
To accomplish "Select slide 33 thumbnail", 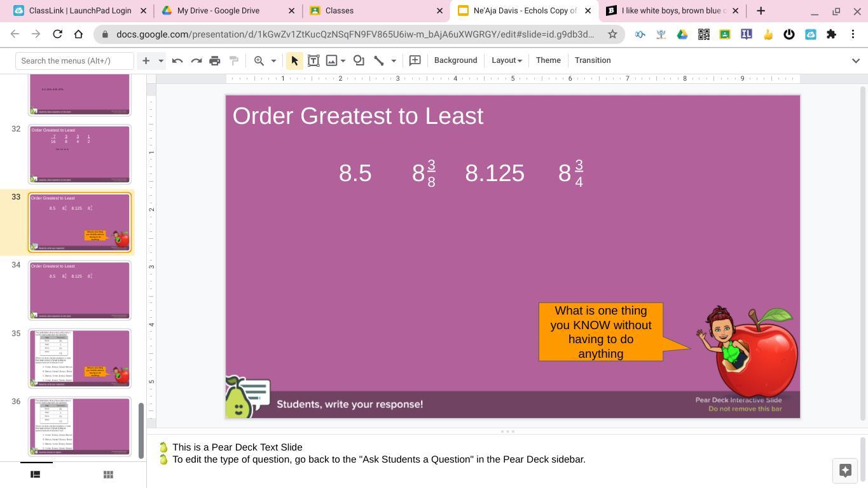I will click(x=79, y=222).
